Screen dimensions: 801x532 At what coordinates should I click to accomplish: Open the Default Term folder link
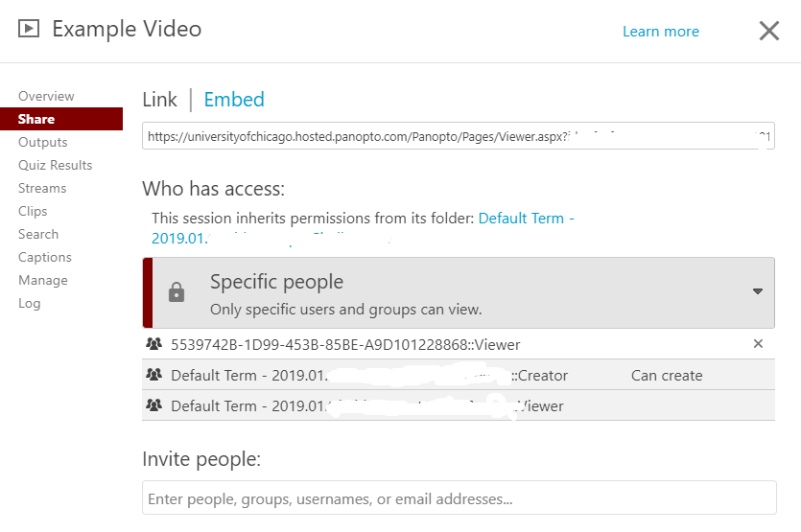[363, 228]
